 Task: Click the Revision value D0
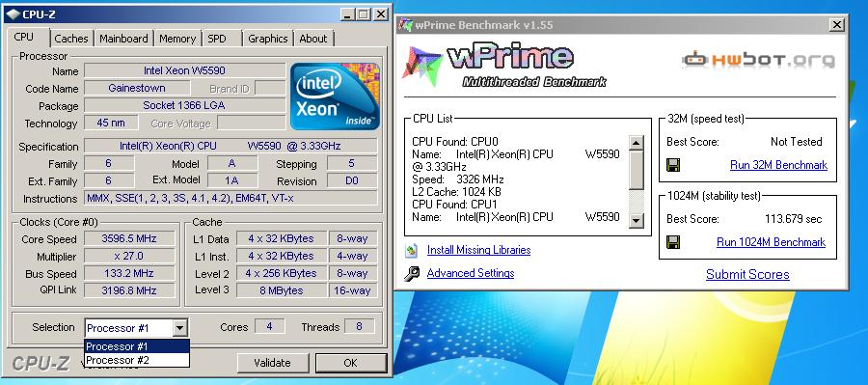point(352,181)
